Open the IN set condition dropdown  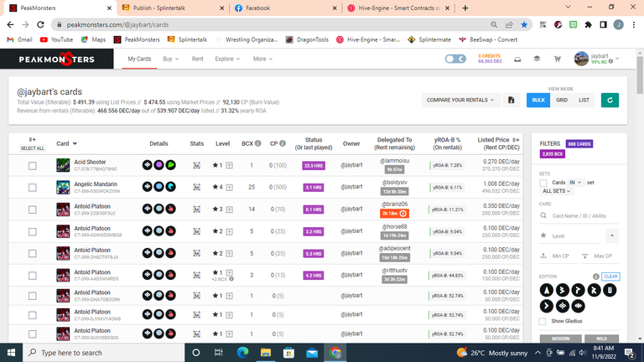tap(575, 183)
